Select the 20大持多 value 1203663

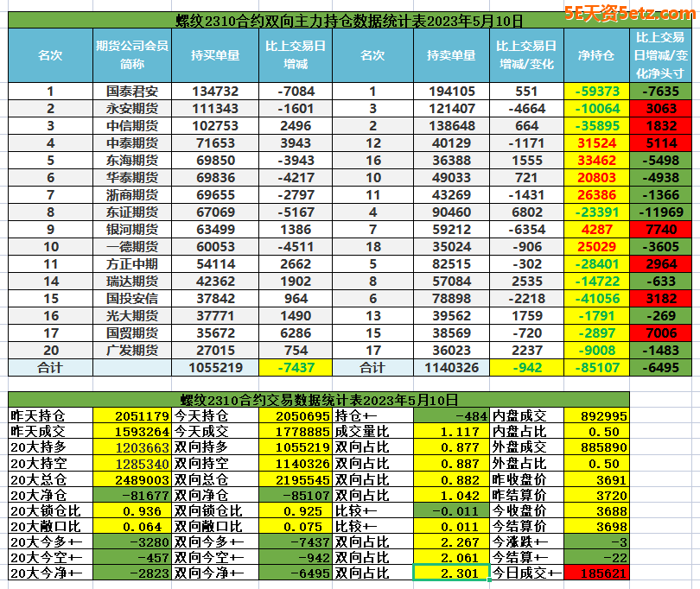pyautogui.click(x=132, y=447)
